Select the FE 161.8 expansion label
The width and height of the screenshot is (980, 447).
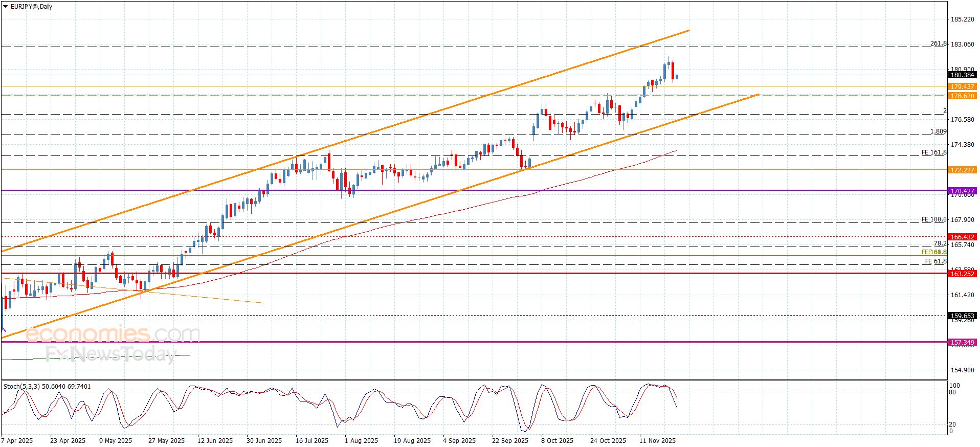934,152
